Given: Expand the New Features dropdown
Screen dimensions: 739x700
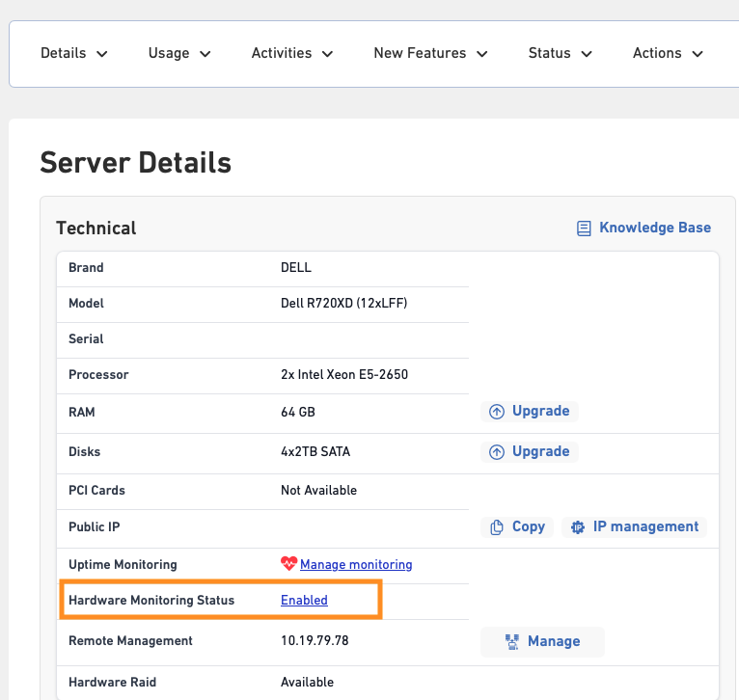Looking at the screenshot, I should [430, 53].
